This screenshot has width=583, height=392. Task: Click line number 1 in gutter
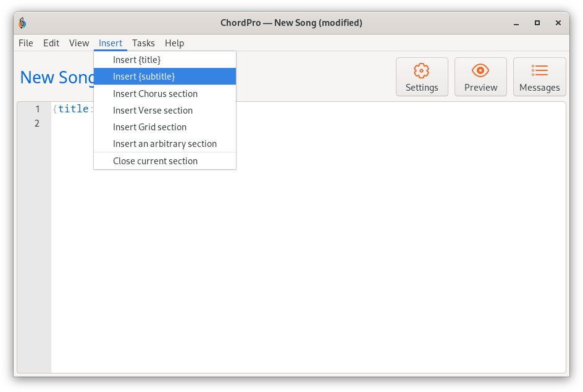point(37,109)
